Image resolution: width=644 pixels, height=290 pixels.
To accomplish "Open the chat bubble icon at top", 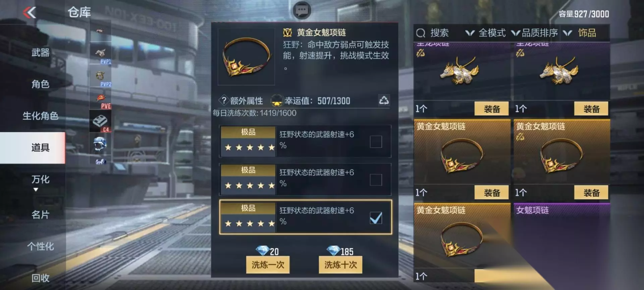I will click(302, 10).
